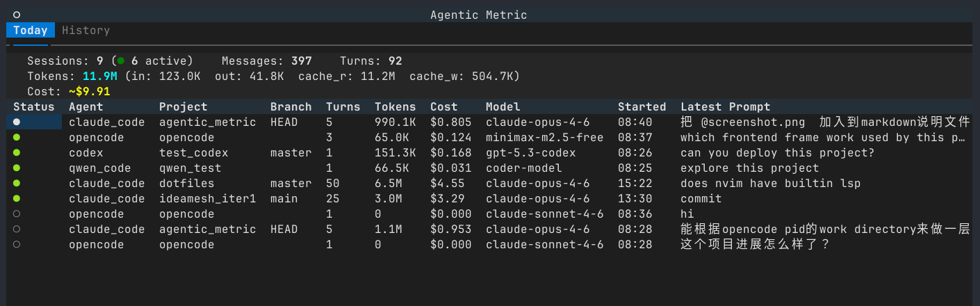This screenshot has width=980, height=306.
Task: Click the prompt mentioning opencode pid
Action: (x=825, y=229)
